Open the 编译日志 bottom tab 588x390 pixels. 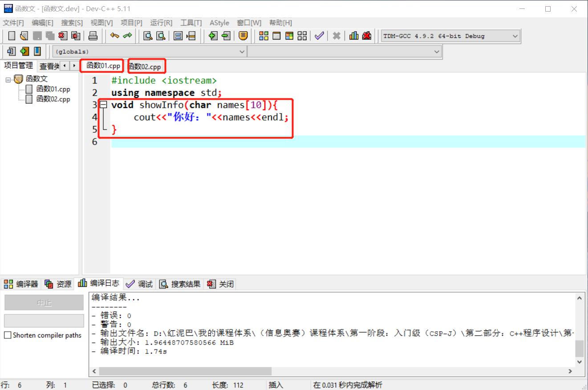99,283
